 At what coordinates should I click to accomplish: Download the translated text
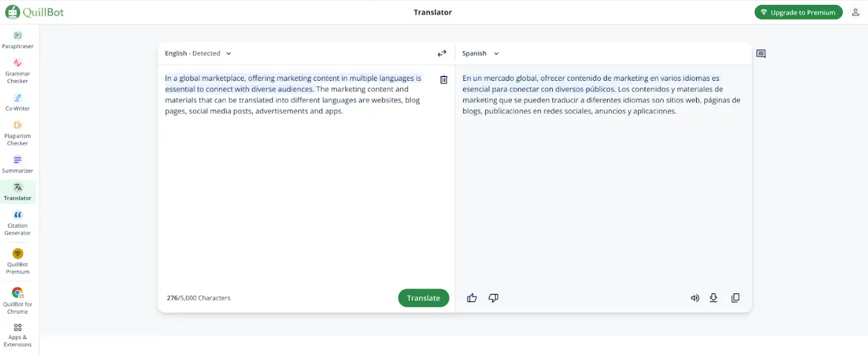pyautogui.click(x=713, y=298)
